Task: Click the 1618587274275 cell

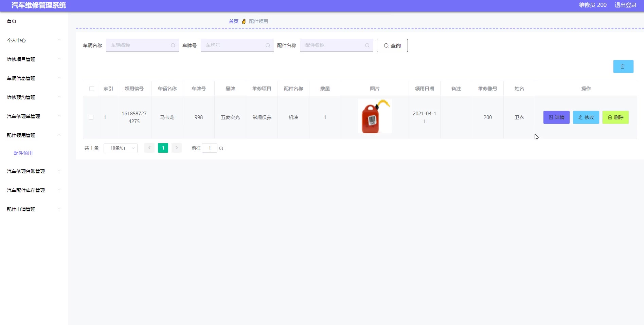Action: click(x=134, y=117)
